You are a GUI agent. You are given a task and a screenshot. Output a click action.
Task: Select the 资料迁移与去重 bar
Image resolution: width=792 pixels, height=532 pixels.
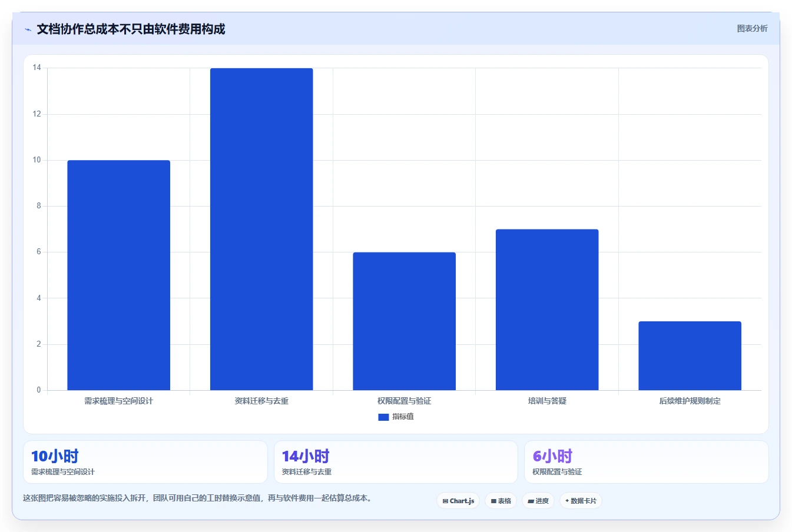point(261,229)
